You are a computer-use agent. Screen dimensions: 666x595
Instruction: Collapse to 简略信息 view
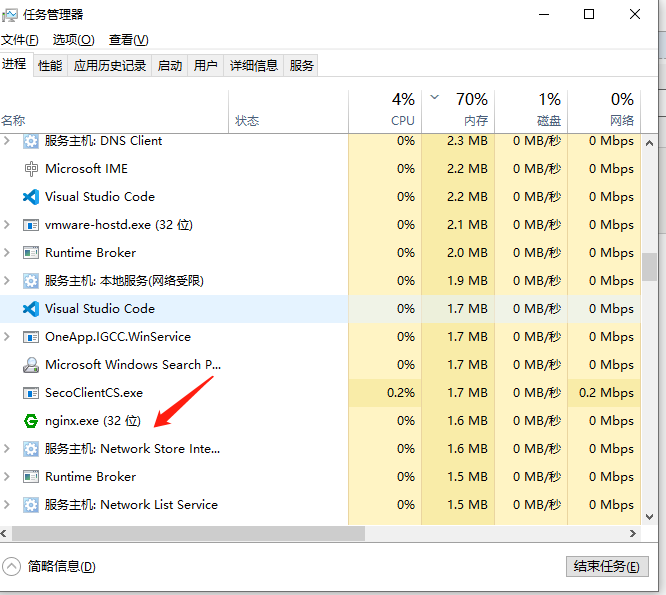coord(49,567)
